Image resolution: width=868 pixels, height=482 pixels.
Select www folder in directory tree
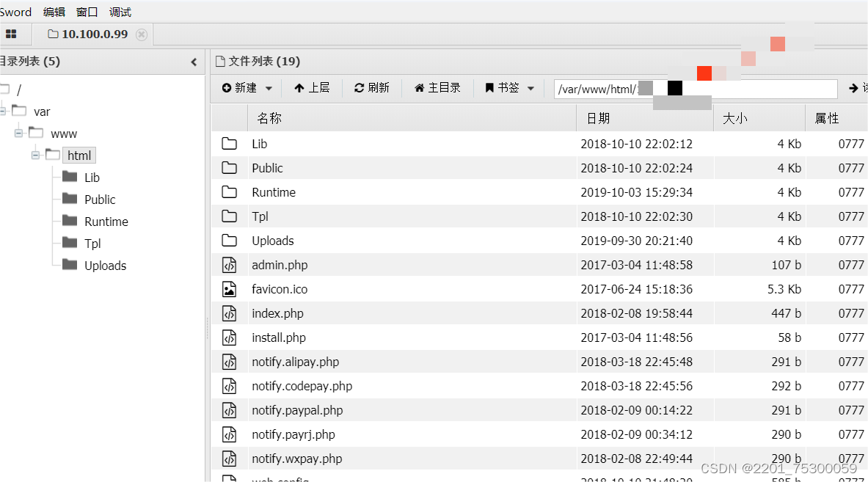click(x=64, y=134)
